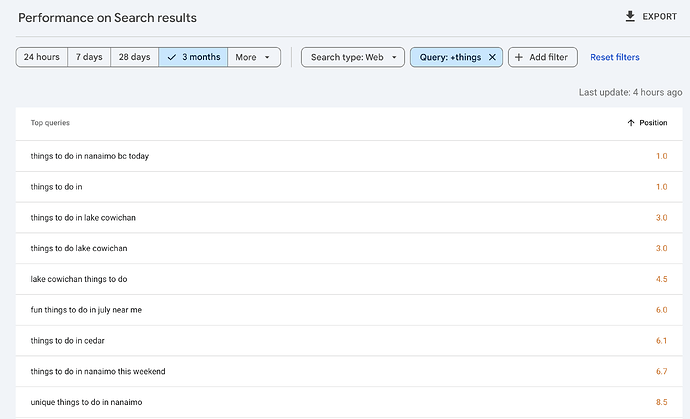690x419 pixels.
Task: Click 'lake cowichan things to do' query
Action: click(x=79, y=279)
